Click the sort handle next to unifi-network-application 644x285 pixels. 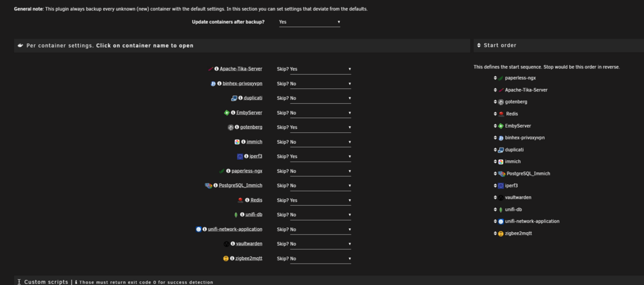(495, 221)
